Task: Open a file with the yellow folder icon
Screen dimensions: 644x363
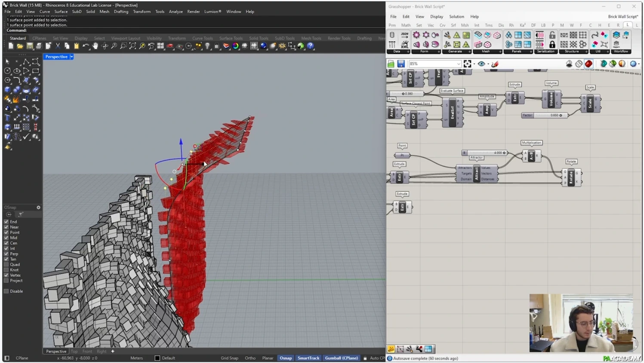Action: (20, 46)
